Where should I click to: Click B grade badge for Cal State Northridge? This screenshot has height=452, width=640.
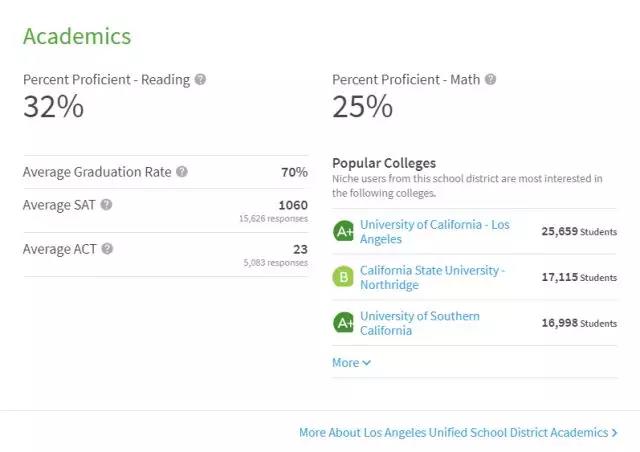click(x=343, y=277)
